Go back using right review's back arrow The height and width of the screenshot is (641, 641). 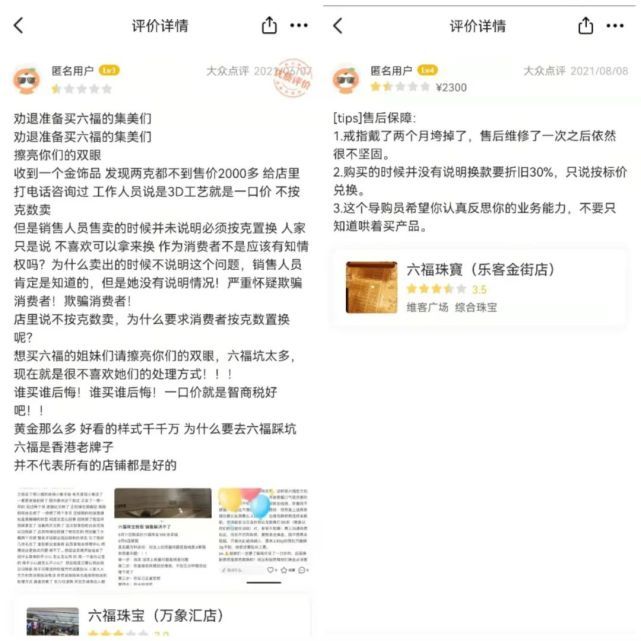(x=338, y=25)
